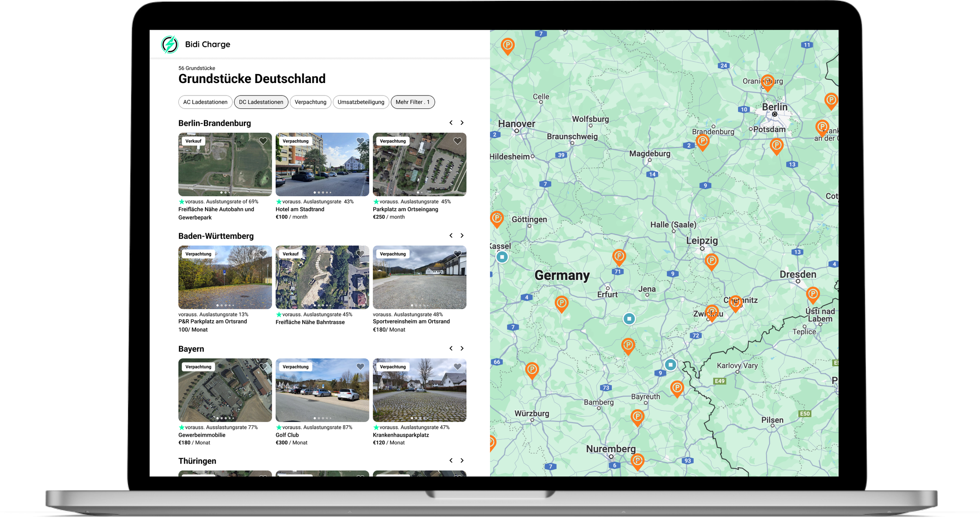Image resolution: width=980 pixels, height=524 pixels.
Task: Click the Bidi Charge lightning logo
Action: point(170,44)
